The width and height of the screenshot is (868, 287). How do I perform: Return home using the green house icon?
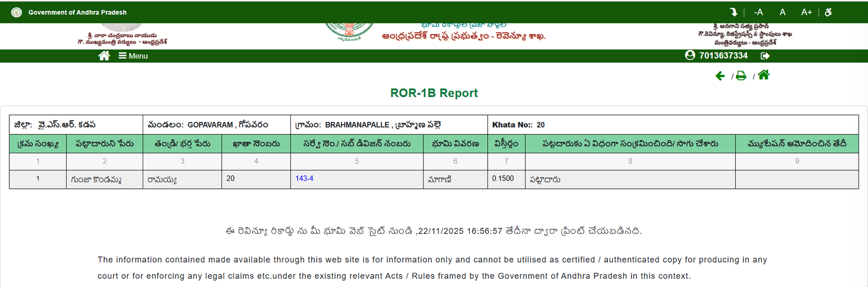tap(764, 75)
